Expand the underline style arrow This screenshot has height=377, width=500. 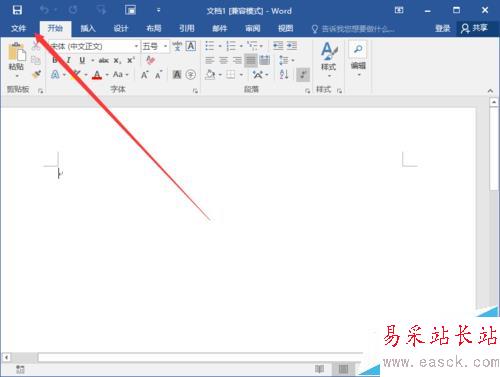point(92,61)
